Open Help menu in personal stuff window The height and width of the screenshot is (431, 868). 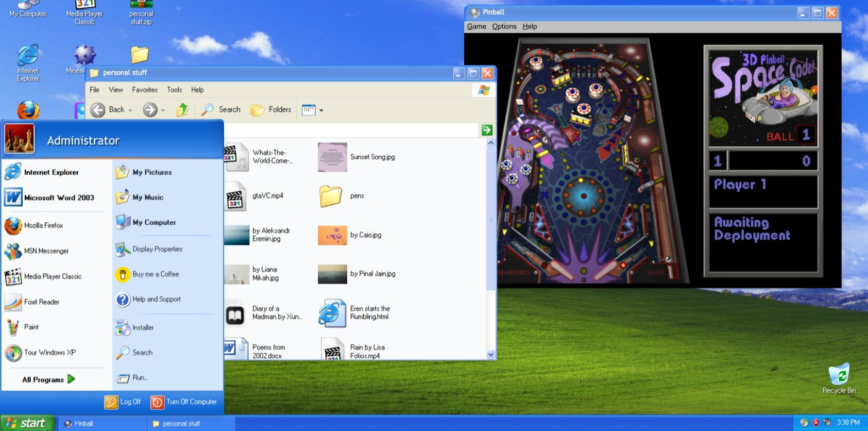[x=197, y=90]
